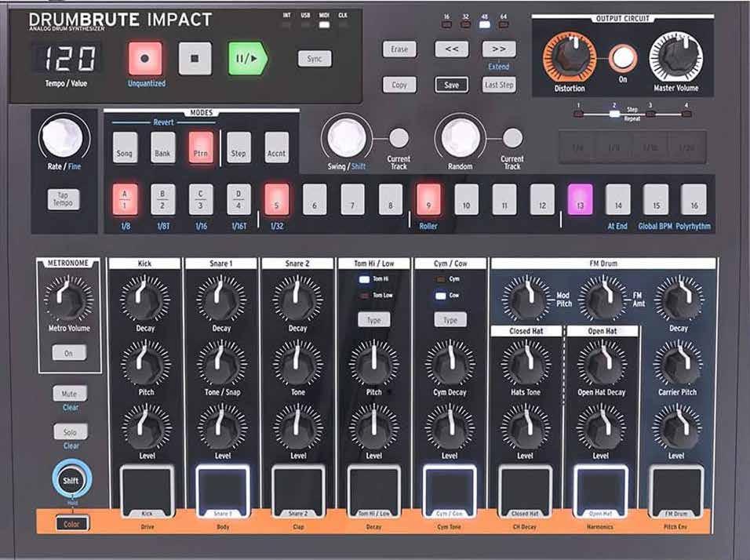
Task: Click the round Shift button
Action: 71,480
